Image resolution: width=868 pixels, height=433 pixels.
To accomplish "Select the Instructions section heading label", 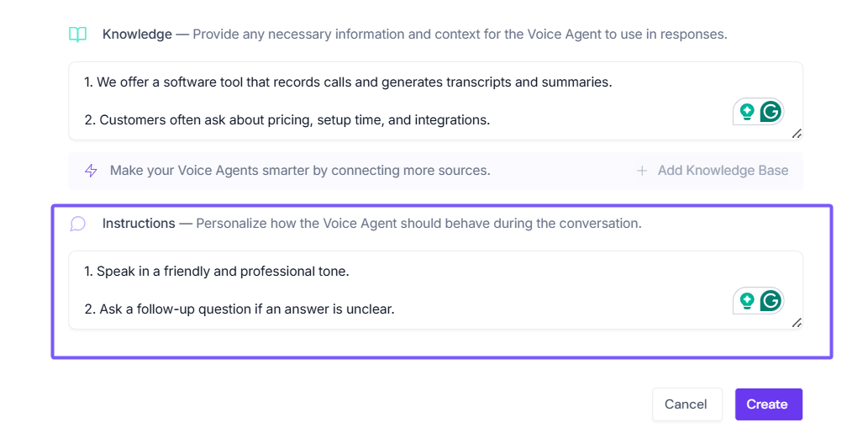I will pyautogui.click(x=139, y=224).
